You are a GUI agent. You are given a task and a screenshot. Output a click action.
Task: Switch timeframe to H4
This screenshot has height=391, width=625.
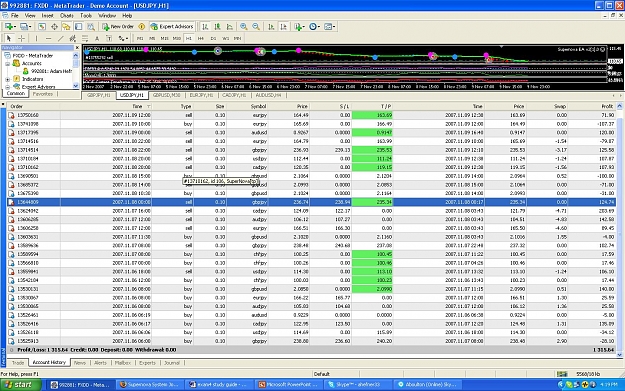[x=201, y=38]
